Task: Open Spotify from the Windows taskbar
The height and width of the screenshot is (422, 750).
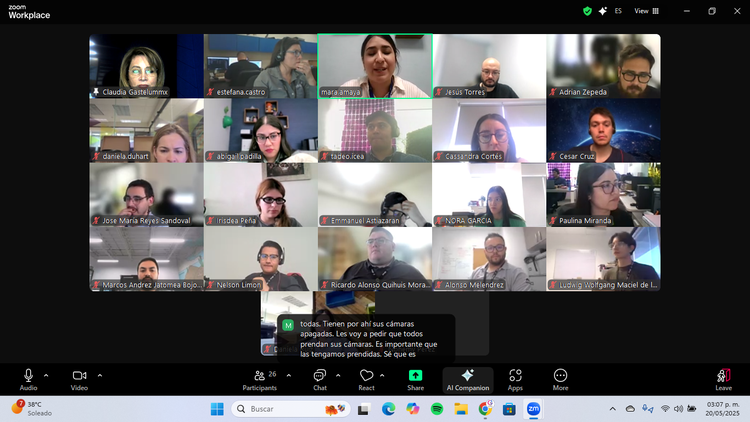Action: click(x=437, y=409)
